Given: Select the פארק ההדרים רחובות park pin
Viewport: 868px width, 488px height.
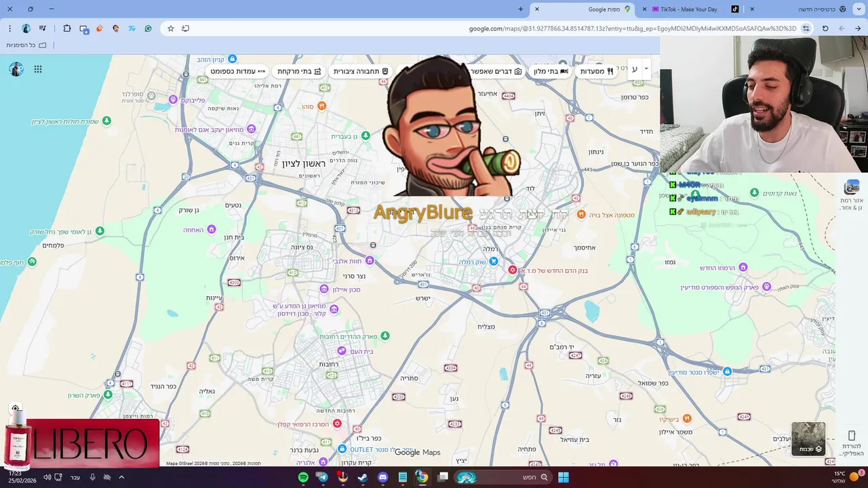Looking at the screenshot, I should [385, 336].
